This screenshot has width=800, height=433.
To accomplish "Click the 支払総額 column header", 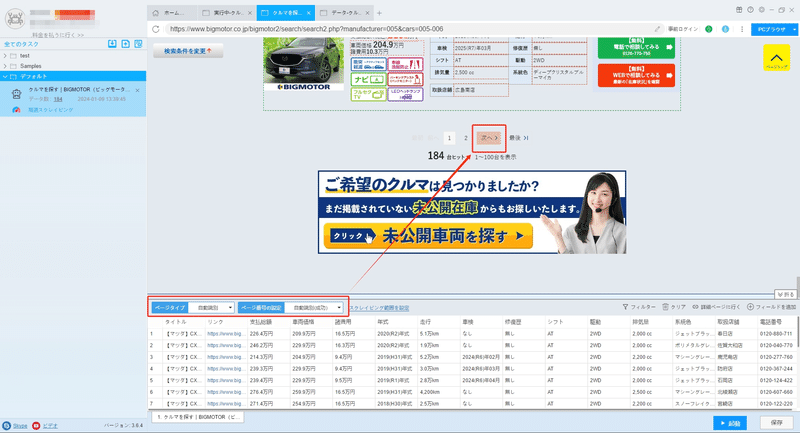I will click(261, 322).
